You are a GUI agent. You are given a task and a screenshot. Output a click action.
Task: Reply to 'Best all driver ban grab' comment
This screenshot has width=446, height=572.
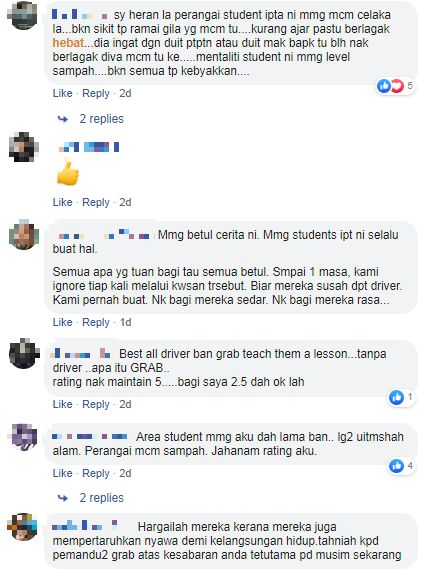(x=96, y=405)
